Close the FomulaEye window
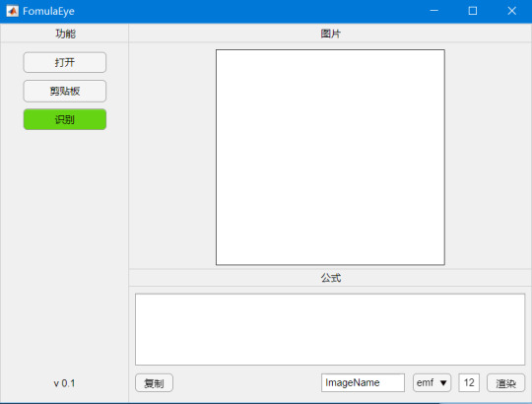The width and height of the screenshot is (532, 404). [512, 11]
